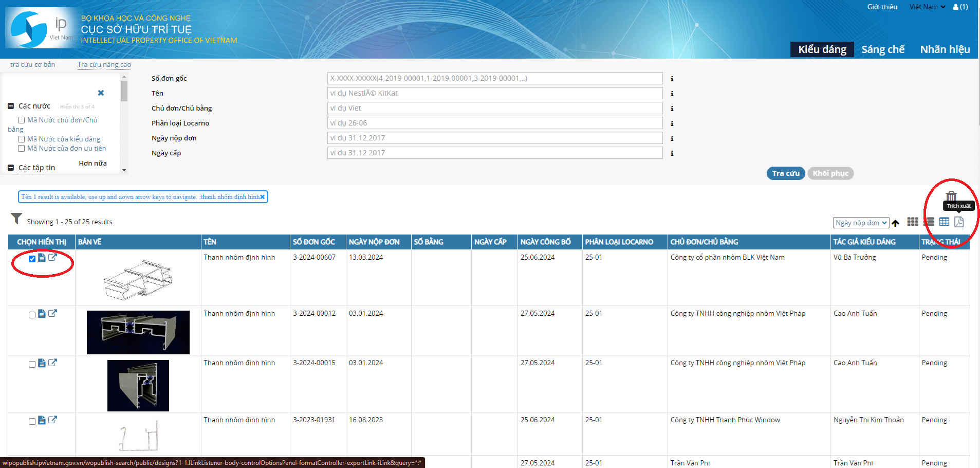Image resolution: width=980 pixels, height=468 pixels.
Task: Switch to grid tile view icon
Action: coord(912,222)
